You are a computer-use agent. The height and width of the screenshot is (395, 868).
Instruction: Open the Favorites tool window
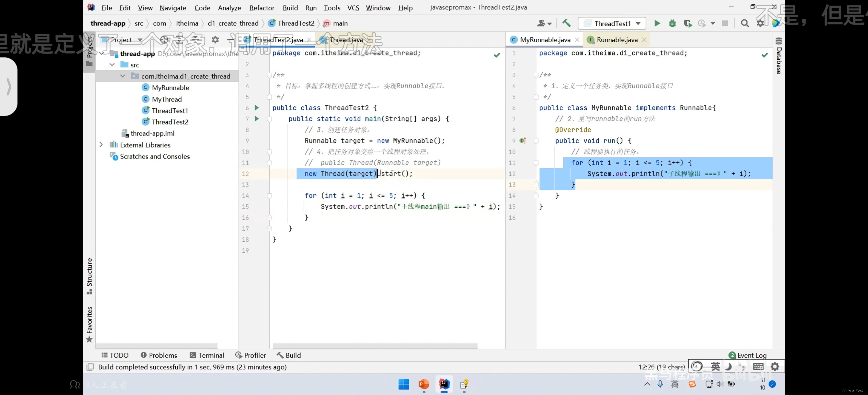(89, 324)
